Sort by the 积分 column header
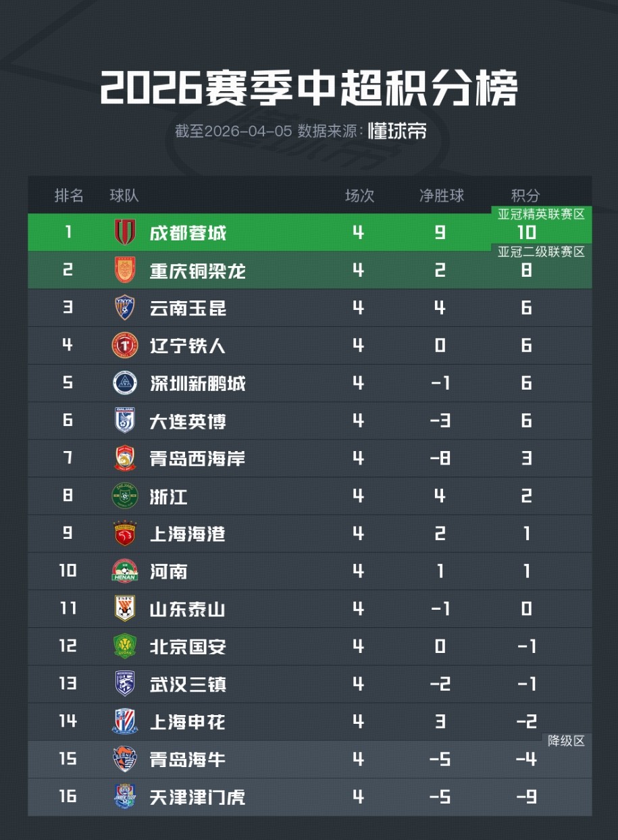This screenshot has width=618, height=840. [525, 196]
